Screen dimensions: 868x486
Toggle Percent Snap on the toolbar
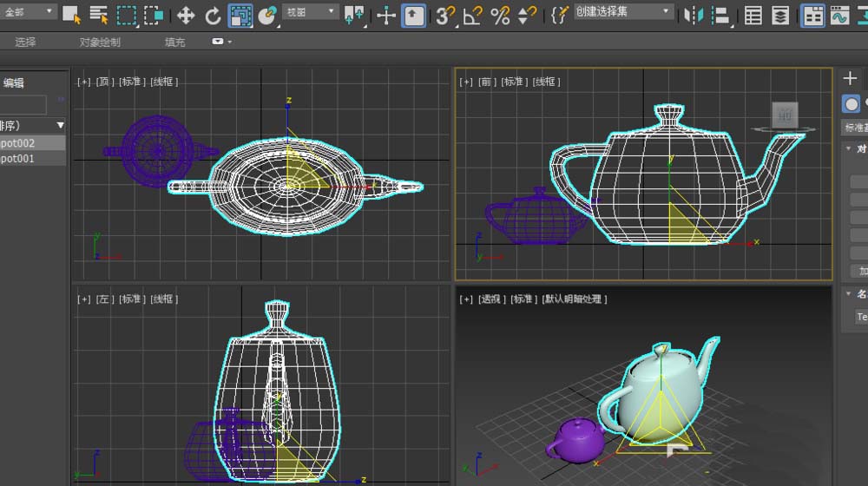[500, 15]
